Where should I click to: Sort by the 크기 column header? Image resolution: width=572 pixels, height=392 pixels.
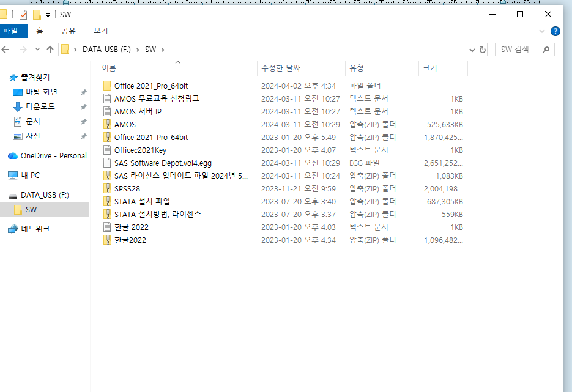pyautogui.click(x=429, y=68)
